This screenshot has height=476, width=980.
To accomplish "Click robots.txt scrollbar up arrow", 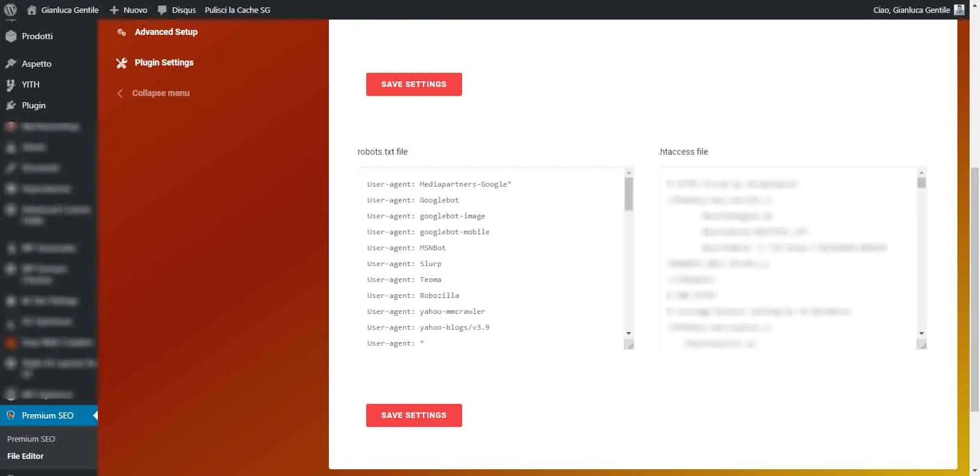I will [x=628, y=173].
